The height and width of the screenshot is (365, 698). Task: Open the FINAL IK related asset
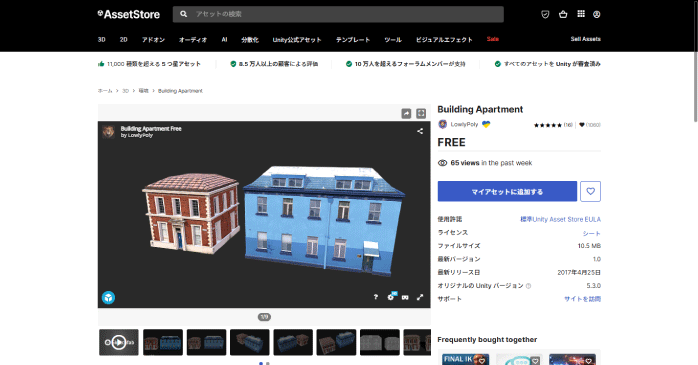[466, 359]
